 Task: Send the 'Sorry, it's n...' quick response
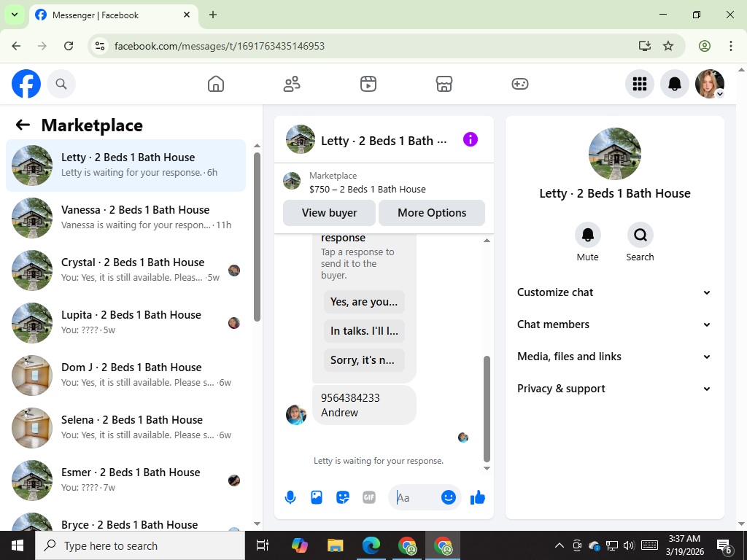click(x=364, y=360)
